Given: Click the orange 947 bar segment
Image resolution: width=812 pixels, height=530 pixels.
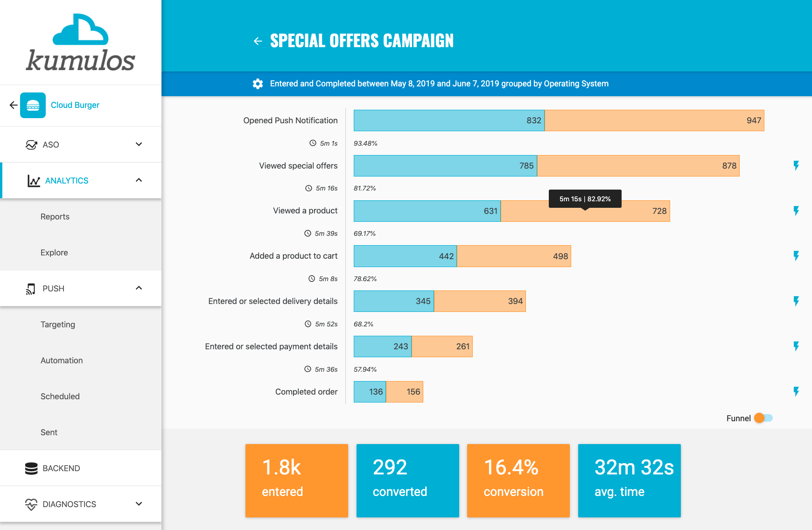Looking at the screenshot, I should [x=654, y=120].
